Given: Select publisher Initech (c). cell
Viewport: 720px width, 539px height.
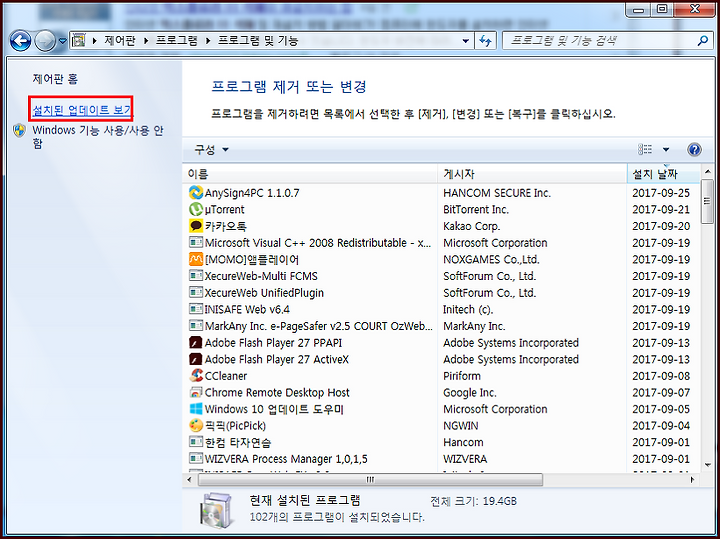Looking at the screenshot, I should [468, 309].
